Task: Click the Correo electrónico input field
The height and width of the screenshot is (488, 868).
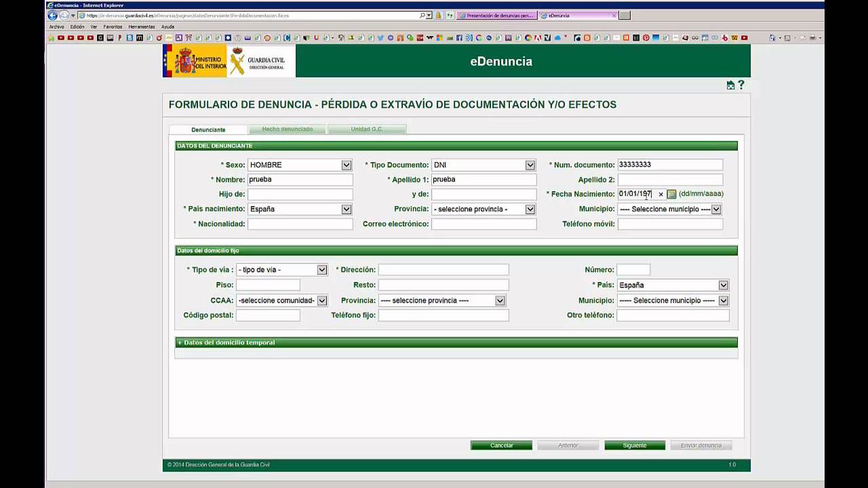Action: coord(484,224)
